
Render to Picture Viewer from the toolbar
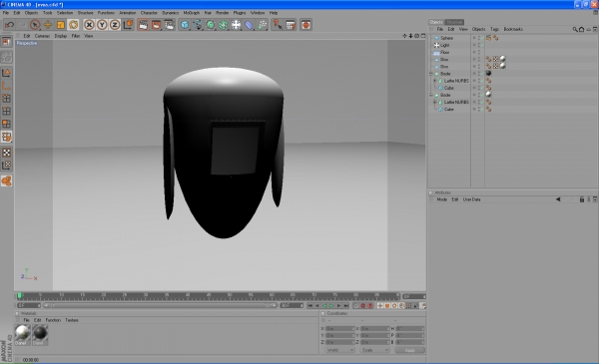tap(157, 25)
